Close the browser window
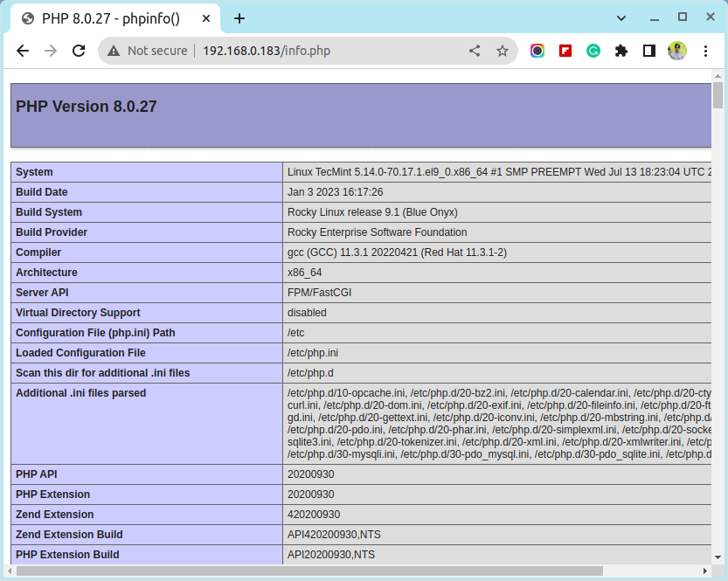Image resolution: width=728 pixels, height=581 pixels. [710, 17]
